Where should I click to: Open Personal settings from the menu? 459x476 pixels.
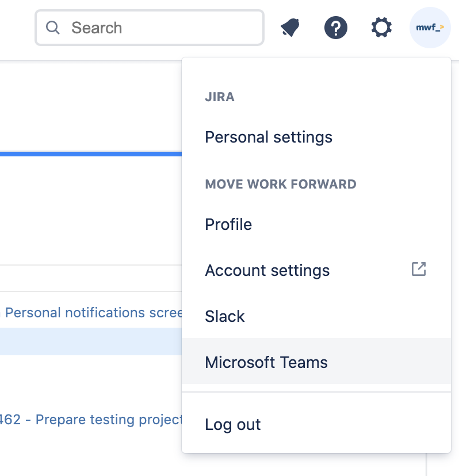pyautogui.click(x=269, y=137)
